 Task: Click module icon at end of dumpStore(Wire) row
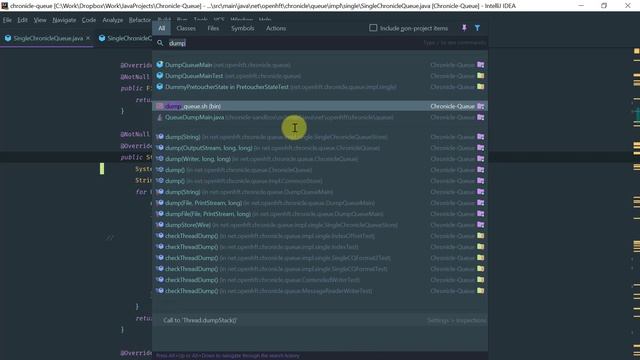(x=480, y=225)
